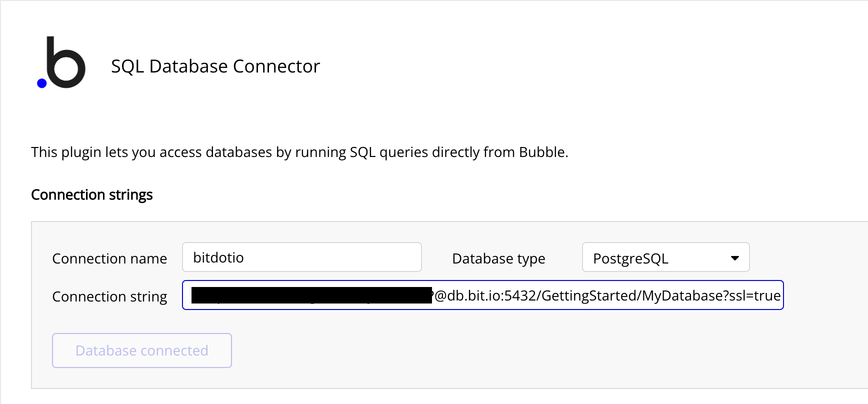Image resolution: width=868 pixels, height=404 pixels.
Task: Select the PostgreSQL text in the dropdown
Action: [x=630, y=258]
